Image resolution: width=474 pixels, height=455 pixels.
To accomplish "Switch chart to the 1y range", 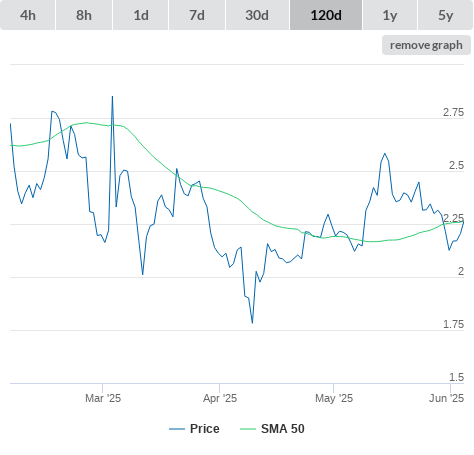I will pyautogui.click(x=390, y=15).
